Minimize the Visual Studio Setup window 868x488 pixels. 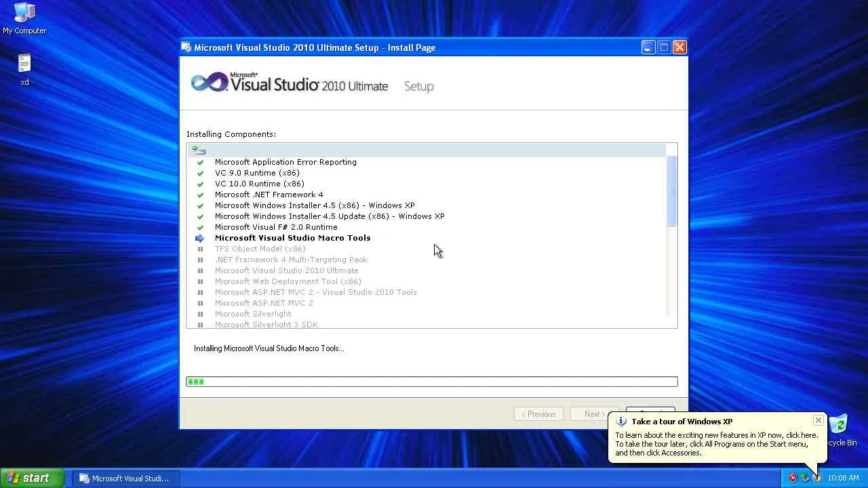(648, 47)
